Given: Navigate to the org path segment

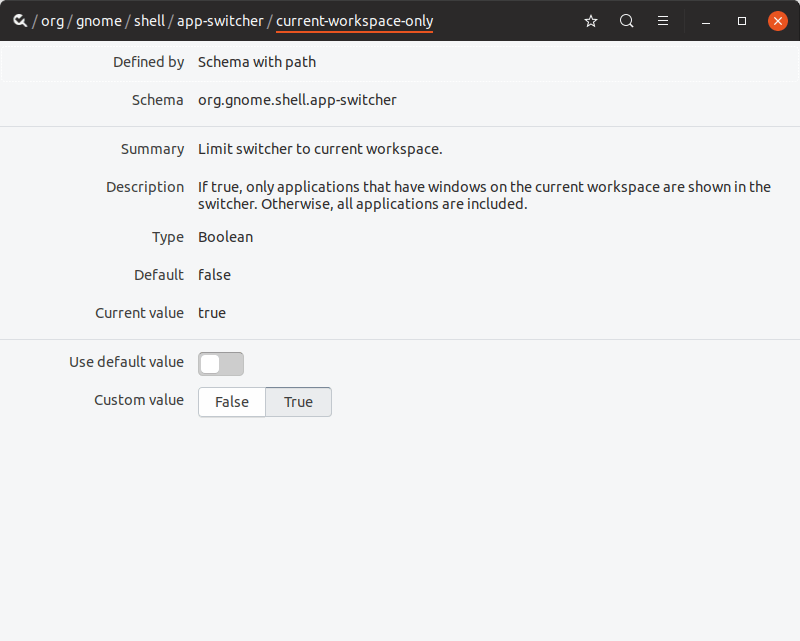Looking at the screenshot, I should pos(53,21).
